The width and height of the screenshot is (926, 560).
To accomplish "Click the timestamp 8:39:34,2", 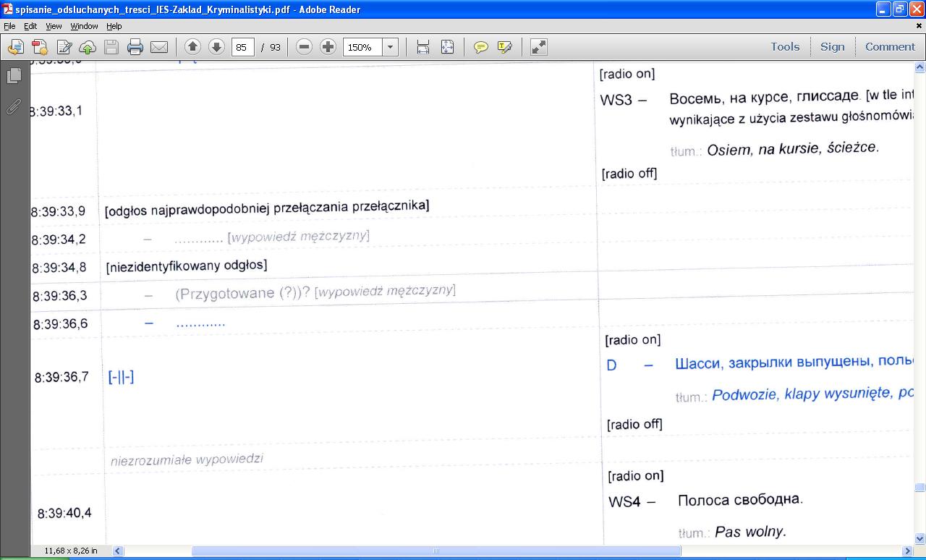I will 58,239.
